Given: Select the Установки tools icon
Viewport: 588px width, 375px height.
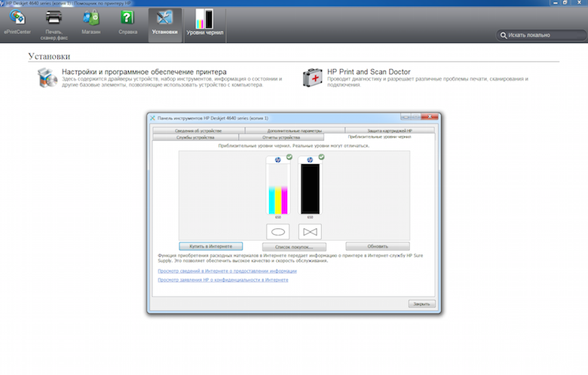Looking at the screenshot, I should (x=164, y=25).
